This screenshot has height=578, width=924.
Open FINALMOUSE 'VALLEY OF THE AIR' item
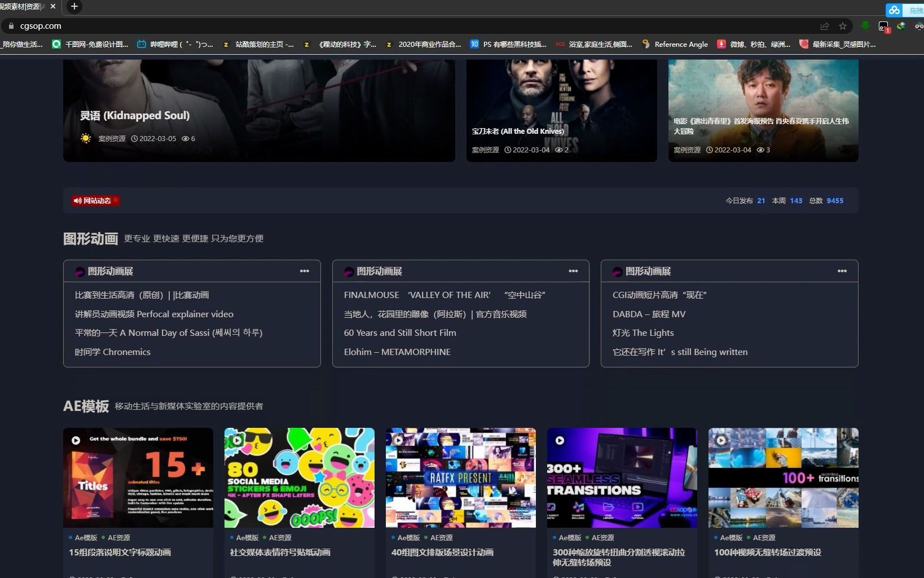pos(445,295)
